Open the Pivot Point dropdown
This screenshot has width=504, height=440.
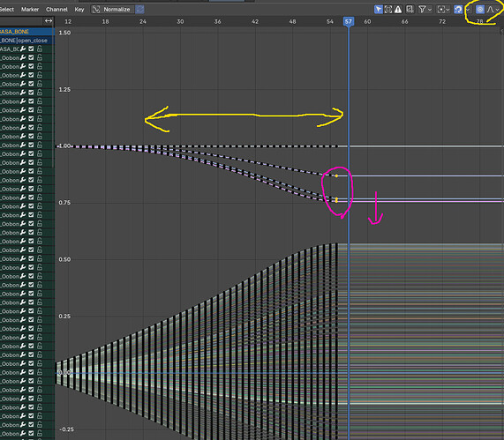[x=444, y=10]
